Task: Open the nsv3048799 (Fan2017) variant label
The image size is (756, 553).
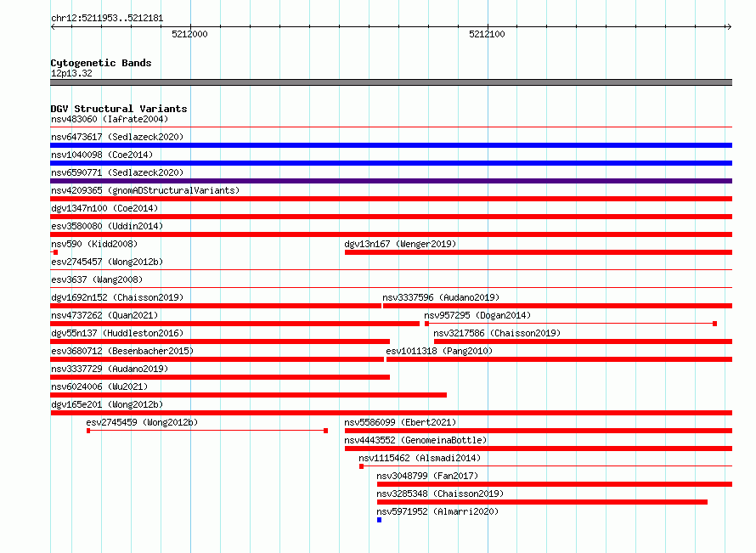Action: [x=427, y=476]
